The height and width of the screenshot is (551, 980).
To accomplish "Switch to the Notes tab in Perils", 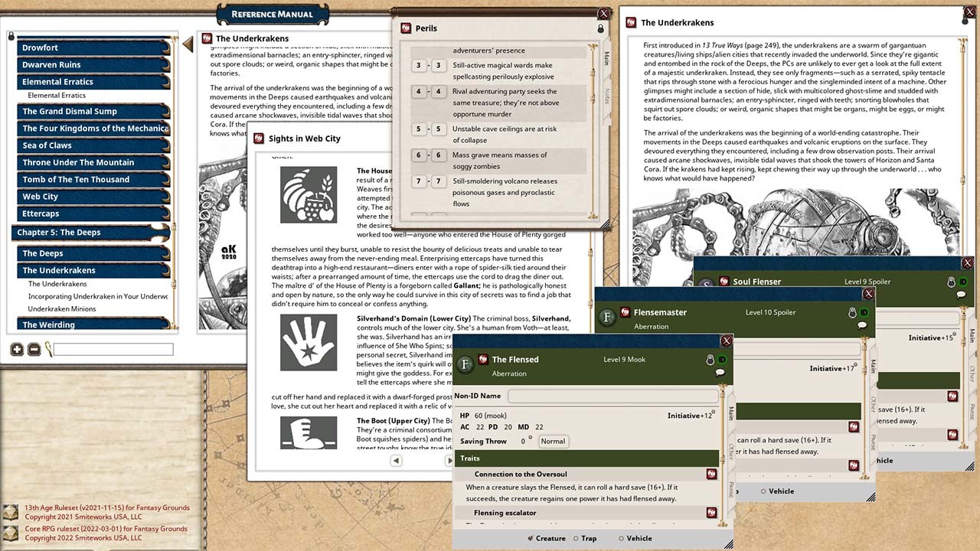I will (606, 96).
